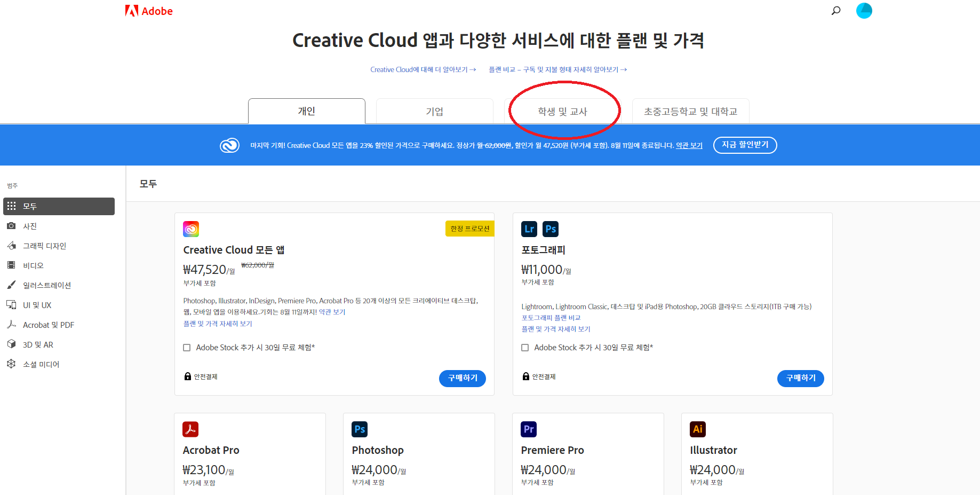Open 플랜 비교 구독 및 지불 형태 link

pos(558,69)
